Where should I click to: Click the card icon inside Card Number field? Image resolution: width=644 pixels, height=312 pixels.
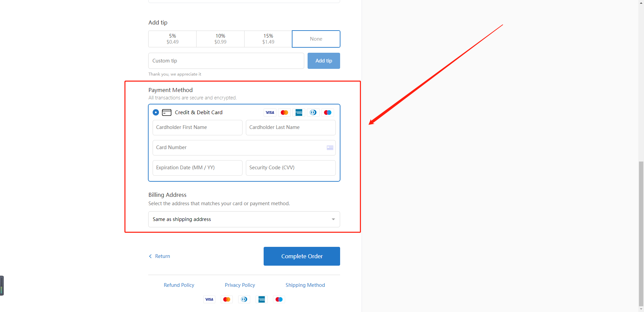click(x=330, y=148)
